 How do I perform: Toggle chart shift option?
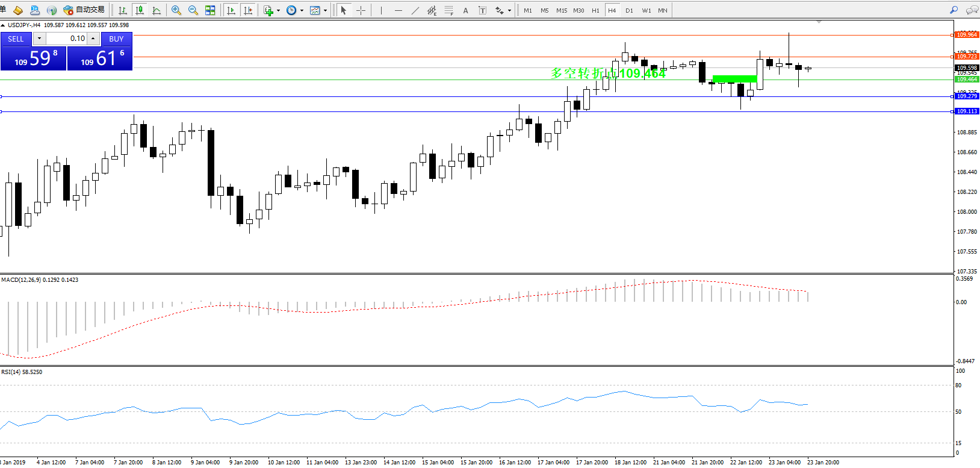tap(248, 10)
